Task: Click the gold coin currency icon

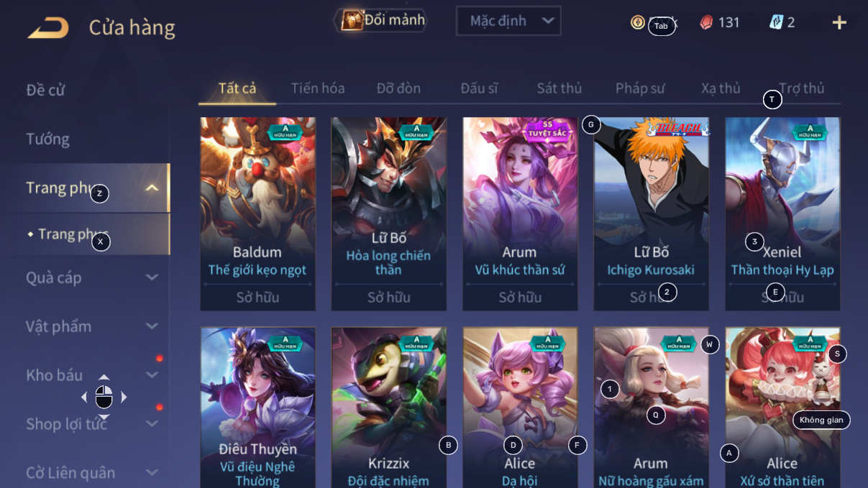Action: [x=638, y=22]
